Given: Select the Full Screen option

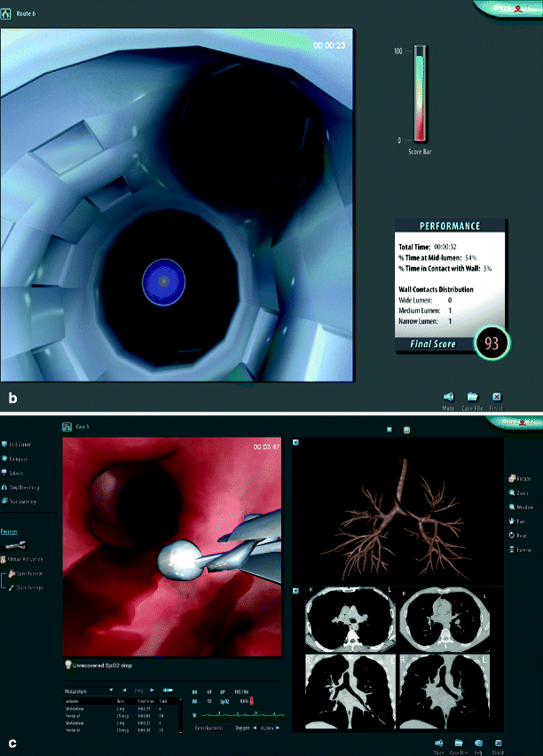Looking at the screenshot, I should click(20, 444).
